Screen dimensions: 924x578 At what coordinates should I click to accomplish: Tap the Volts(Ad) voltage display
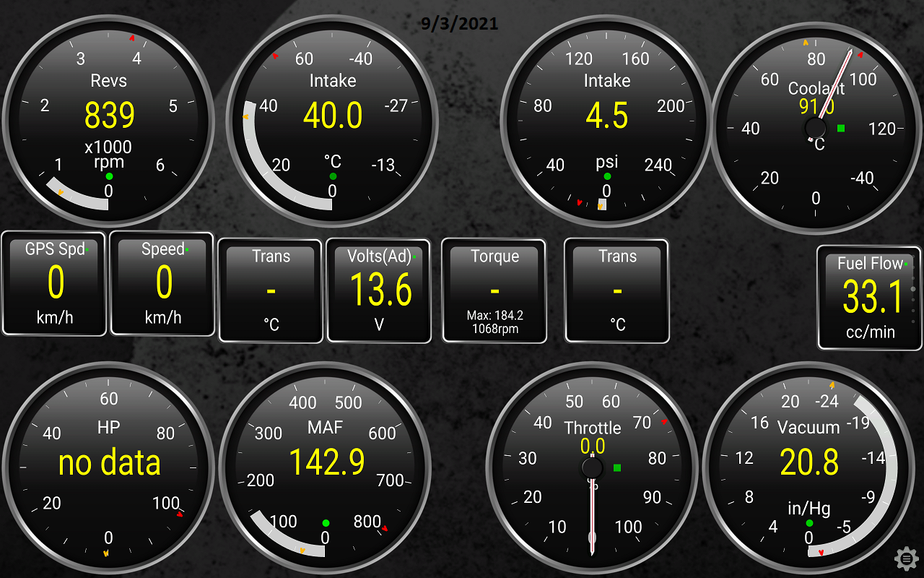[379, 290]
